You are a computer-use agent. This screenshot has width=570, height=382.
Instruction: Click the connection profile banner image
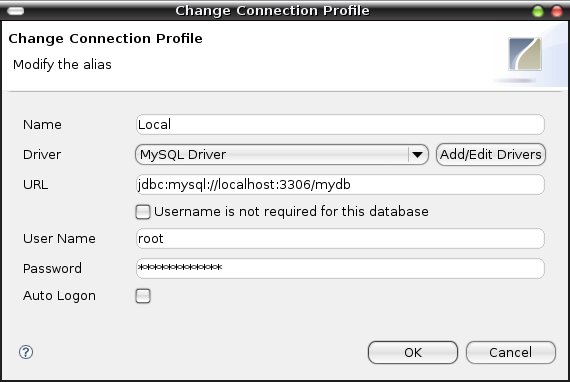[x=525, y=54]
